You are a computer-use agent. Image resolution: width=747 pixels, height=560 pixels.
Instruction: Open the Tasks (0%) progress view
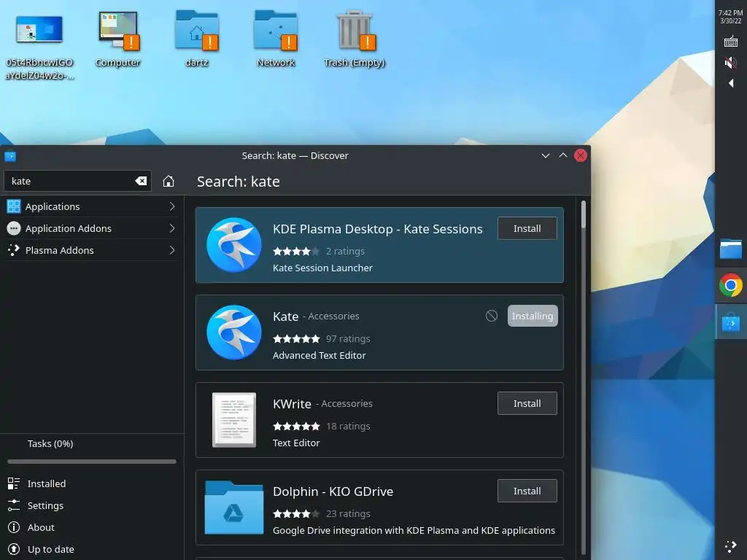[x=50, y=443]
